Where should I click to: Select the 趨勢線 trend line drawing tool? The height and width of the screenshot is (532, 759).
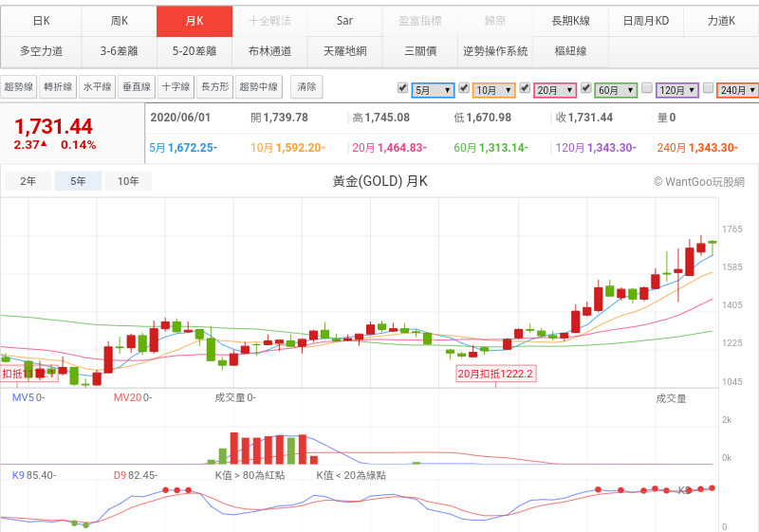[x=19, y=87]
